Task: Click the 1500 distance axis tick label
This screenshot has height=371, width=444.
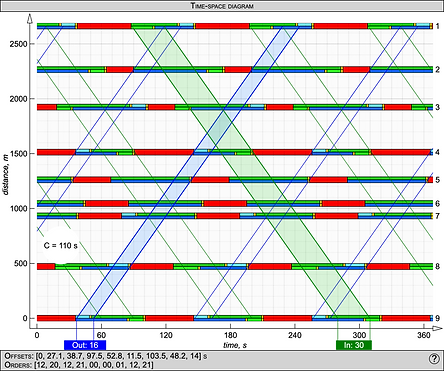Action: click(19, 154)
